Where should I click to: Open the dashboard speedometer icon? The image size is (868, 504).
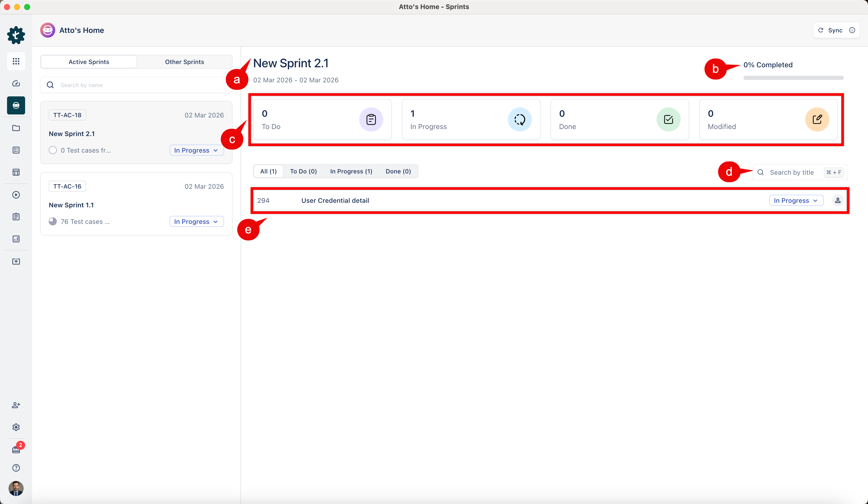[16, 83]
